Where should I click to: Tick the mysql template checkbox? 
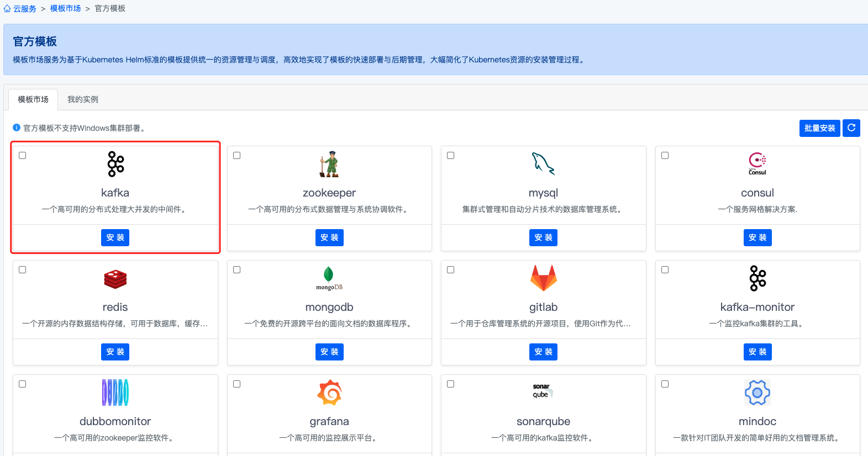coord(451,155)
